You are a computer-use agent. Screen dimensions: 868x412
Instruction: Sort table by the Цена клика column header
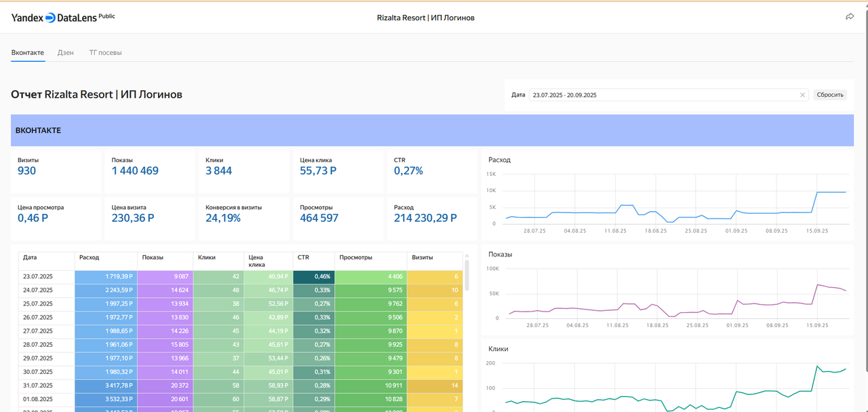pyautogui.click(x=269, y=261)
